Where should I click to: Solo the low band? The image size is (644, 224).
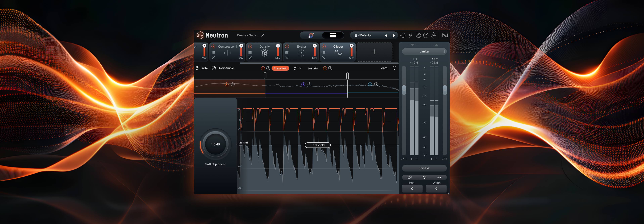[233, 84]
